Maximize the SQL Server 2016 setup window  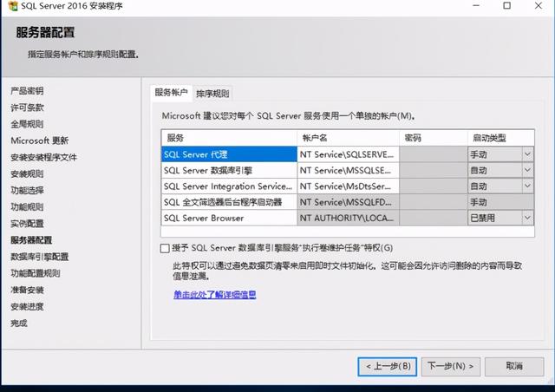tap(506, 6)
